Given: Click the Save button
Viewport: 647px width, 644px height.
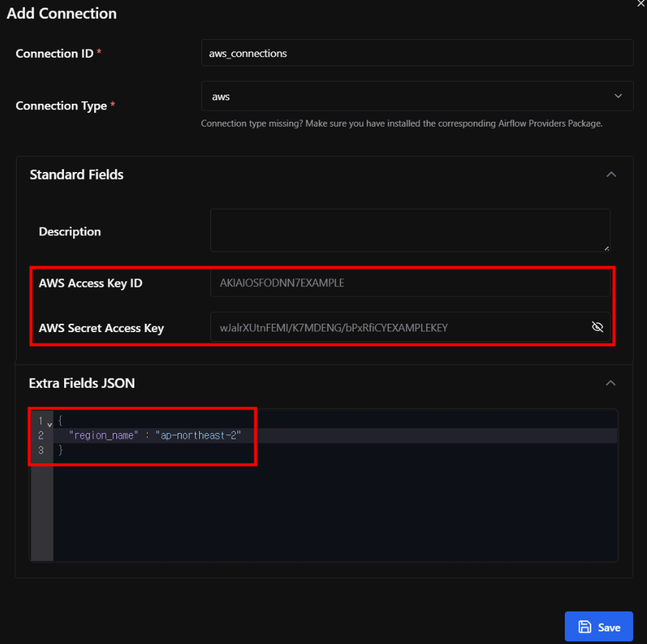Looking at the screenshot, I should [599, 627].
